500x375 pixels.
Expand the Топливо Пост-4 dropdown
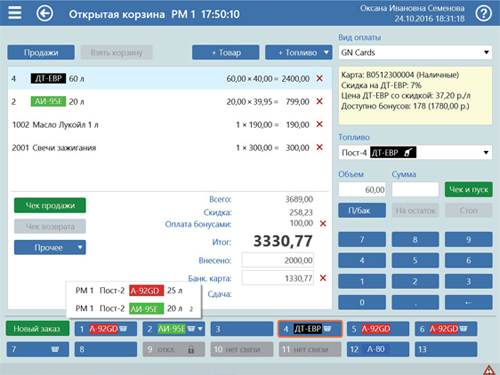click(x=415, y=153)
